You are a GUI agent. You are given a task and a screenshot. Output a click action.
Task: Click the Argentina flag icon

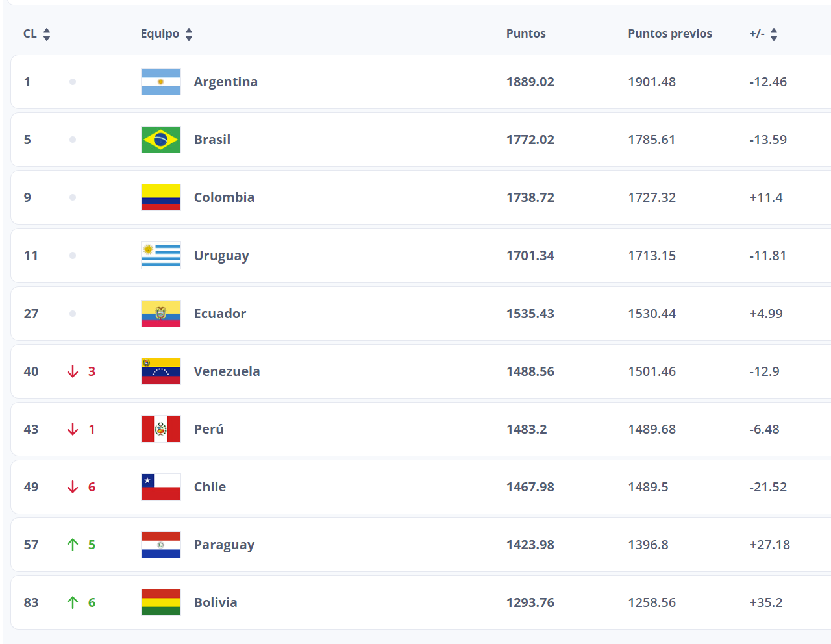point(161,82)
